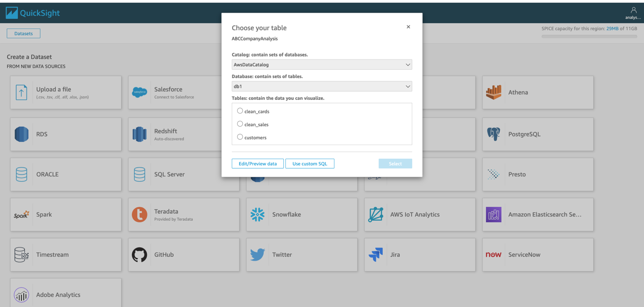Click the Athena card label

tap(518, 92)
